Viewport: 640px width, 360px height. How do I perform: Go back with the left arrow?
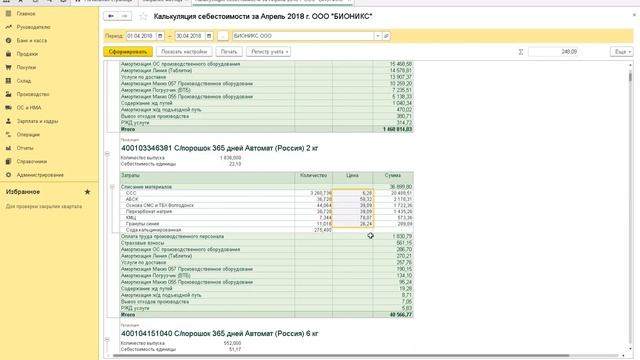111,16
